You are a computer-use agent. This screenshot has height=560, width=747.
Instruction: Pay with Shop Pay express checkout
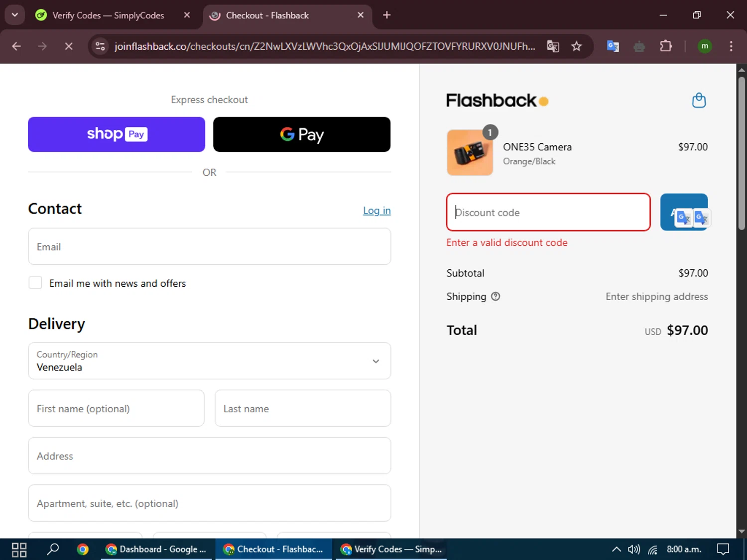[x=117, y=134]
